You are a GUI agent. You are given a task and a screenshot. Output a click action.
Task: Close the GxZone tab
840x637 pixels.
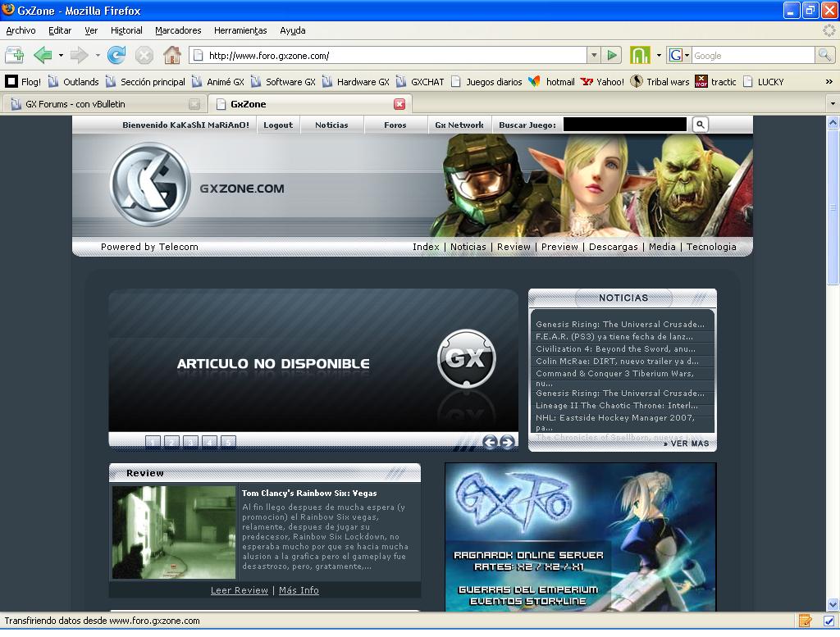click(399, 104)
